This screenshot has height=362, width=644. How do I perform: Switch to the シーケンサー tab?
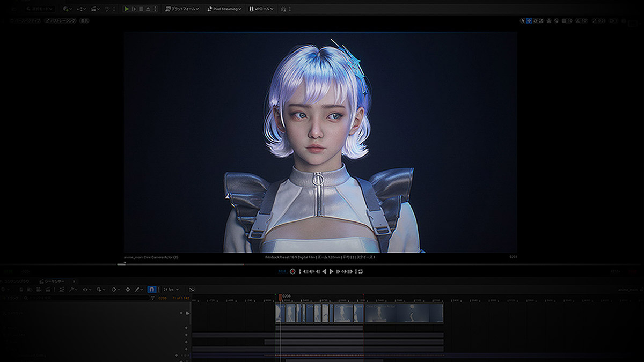[54, 281]
